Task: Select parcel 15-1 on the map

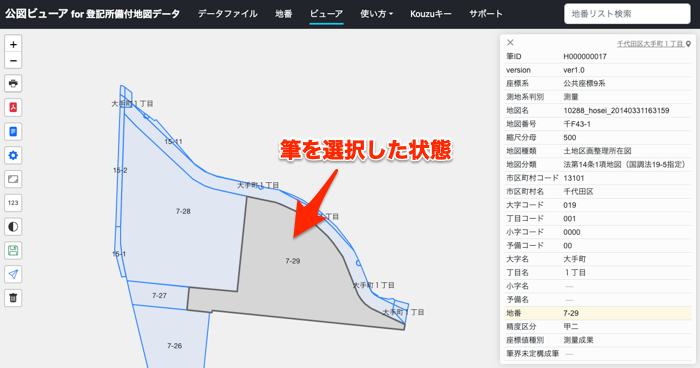Action: [119, 254]
